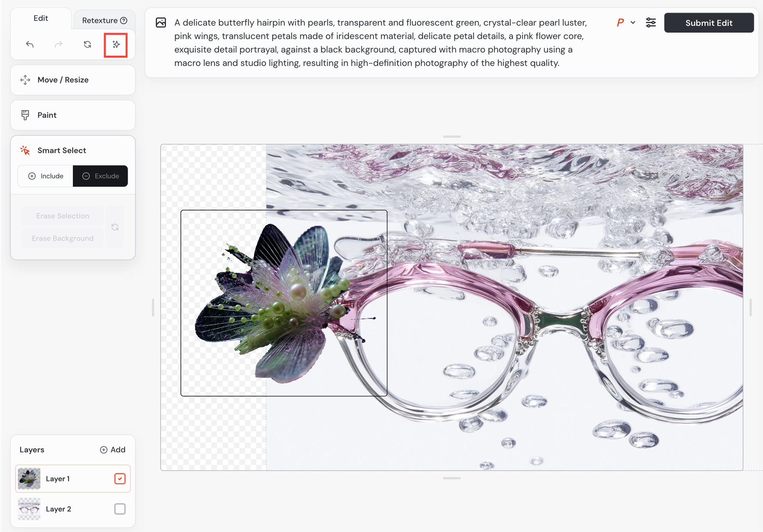Select the Layer 2 glasses thumbnail
The height and width of the screenshot is (532, 763).
(29, 509)
